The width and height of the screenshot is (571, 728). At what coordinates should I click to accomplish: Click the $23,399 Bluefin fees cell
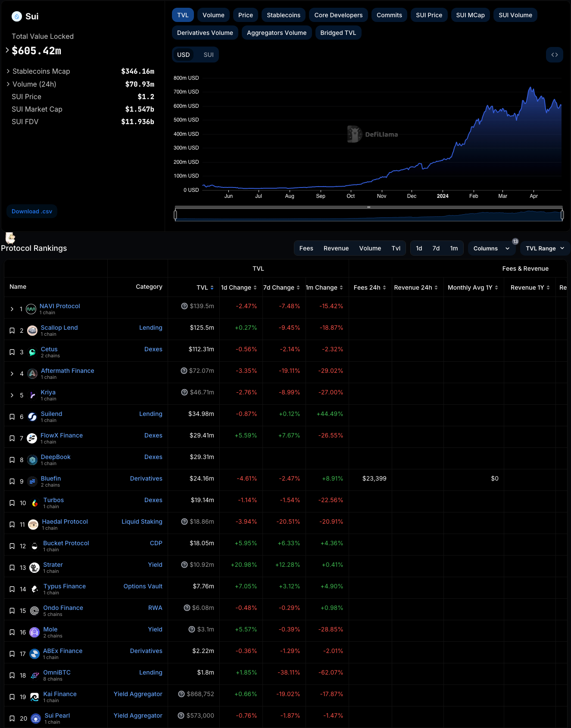tap(374, 478)
